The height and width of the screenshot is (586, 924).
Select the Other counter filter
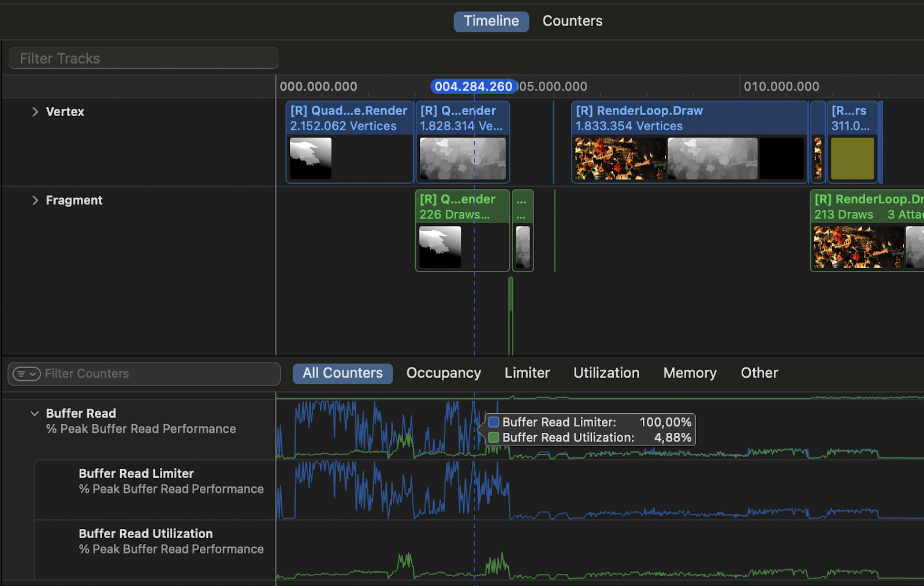tap(759, 373)
